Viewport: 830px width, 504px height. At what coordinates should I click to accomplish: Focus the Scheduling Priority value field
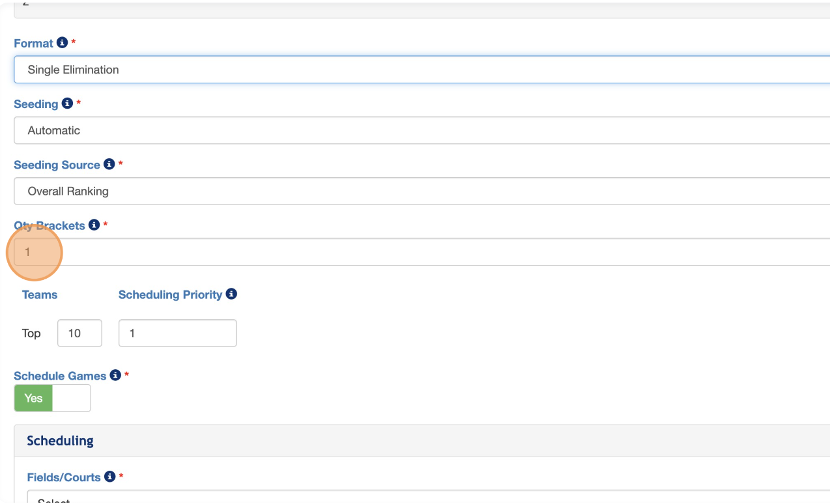[x=177, y=333]
